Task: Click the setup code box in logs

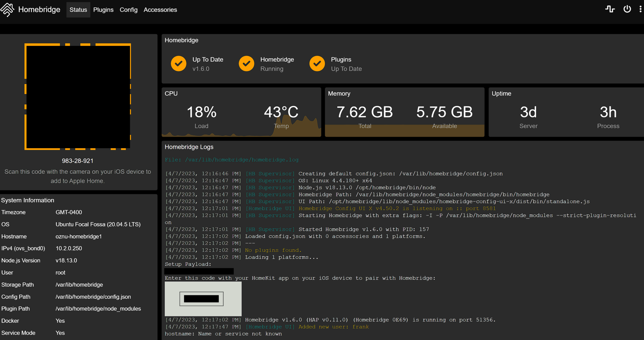Action: pos(201,299)
